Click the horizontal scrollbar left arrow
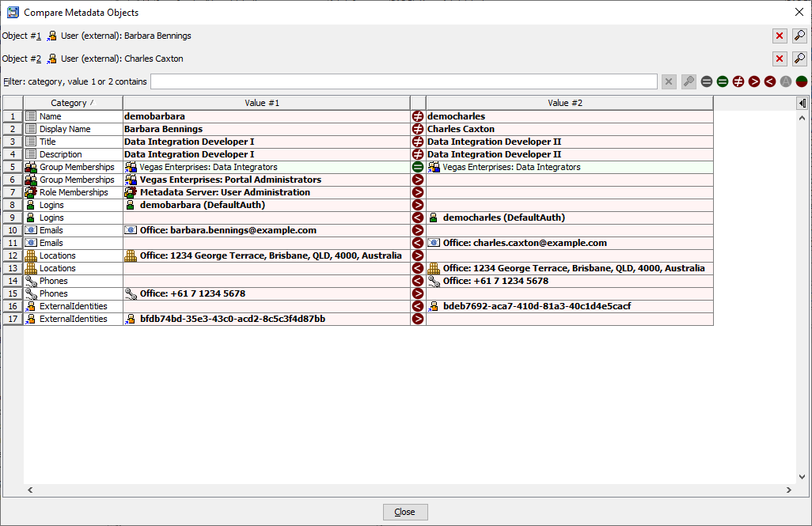 pyautogui.click(x=30, y=490)
